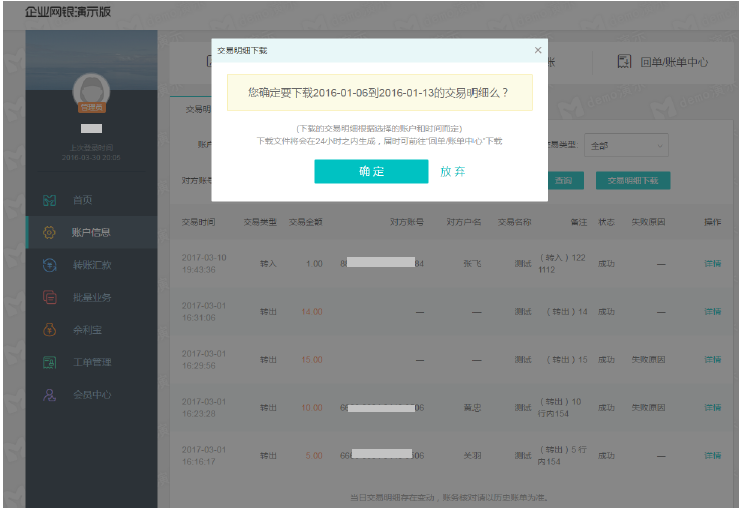Click 管理员 badge under avatar
739x511 pixels.
(91, 107)
